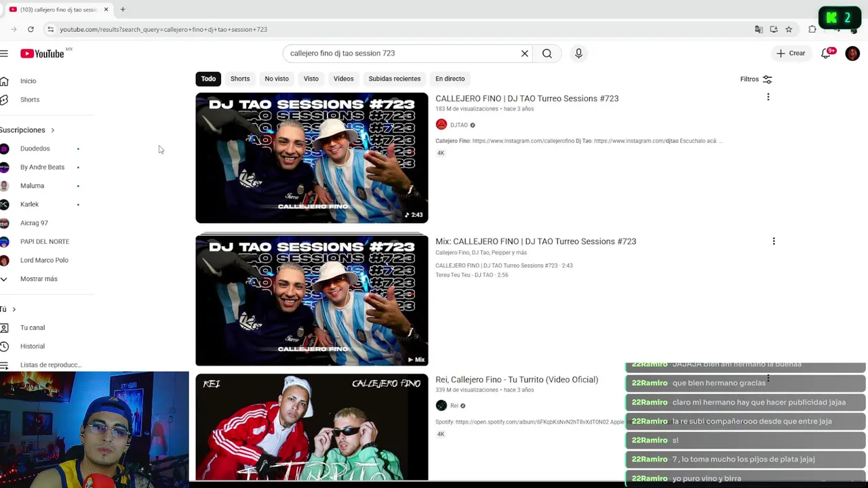The height and width of the screenshot is (488, 868).
Task: Bookmark this page with the star icon
Action: (x=789, y=29)
